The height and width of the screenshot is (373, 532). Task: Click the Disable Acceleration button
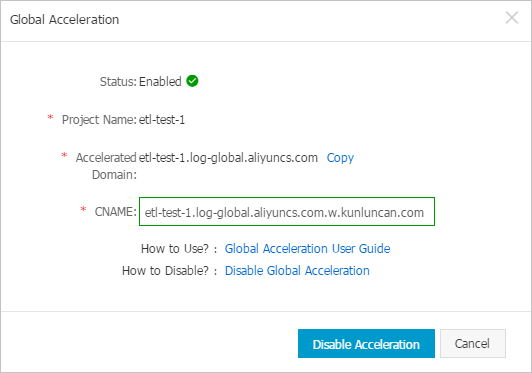click(366, 343)
